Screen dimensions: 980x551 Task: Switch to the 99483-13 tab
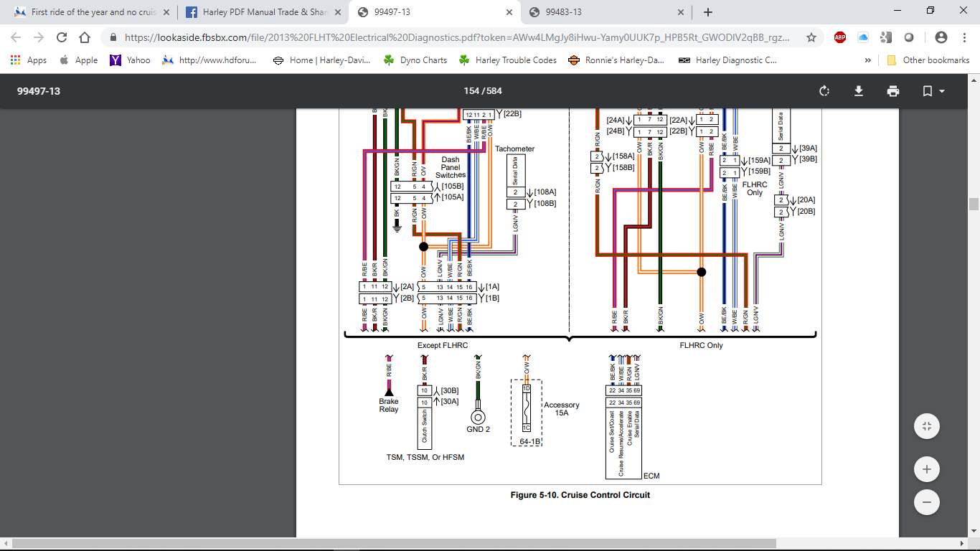click(563, 12)
